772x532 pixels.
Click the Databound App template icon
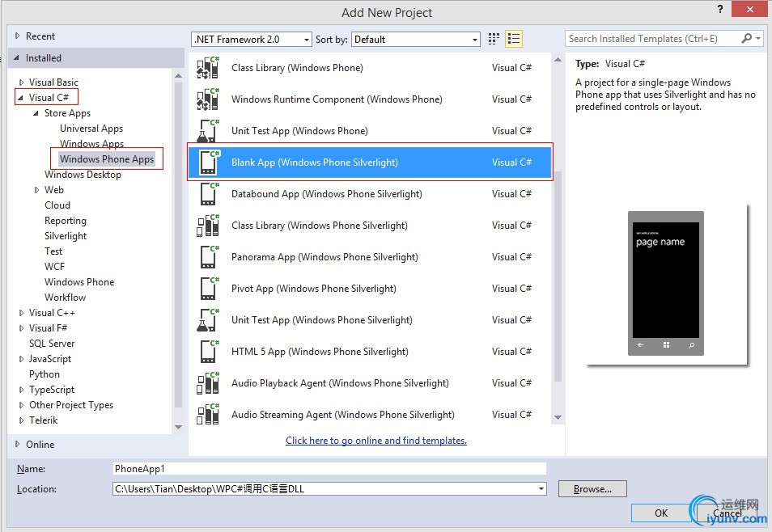point(209,193)
